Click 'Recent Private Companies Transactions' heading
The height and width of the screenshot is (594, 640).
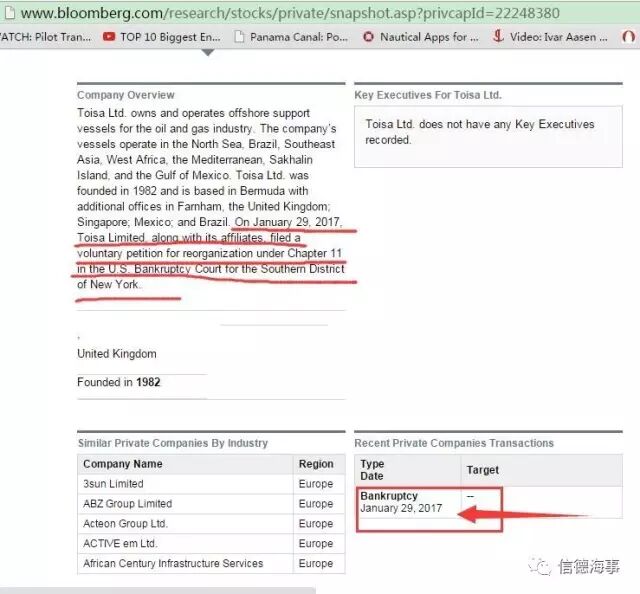click(x=454, y=443)
